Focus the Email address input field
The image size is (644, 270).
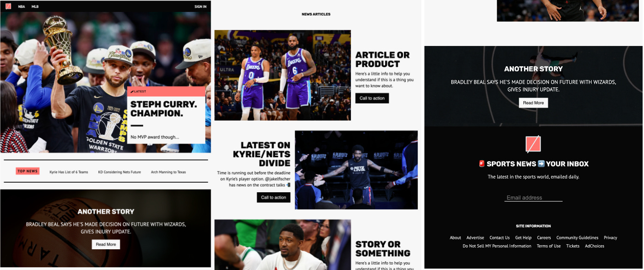[534, 198]
